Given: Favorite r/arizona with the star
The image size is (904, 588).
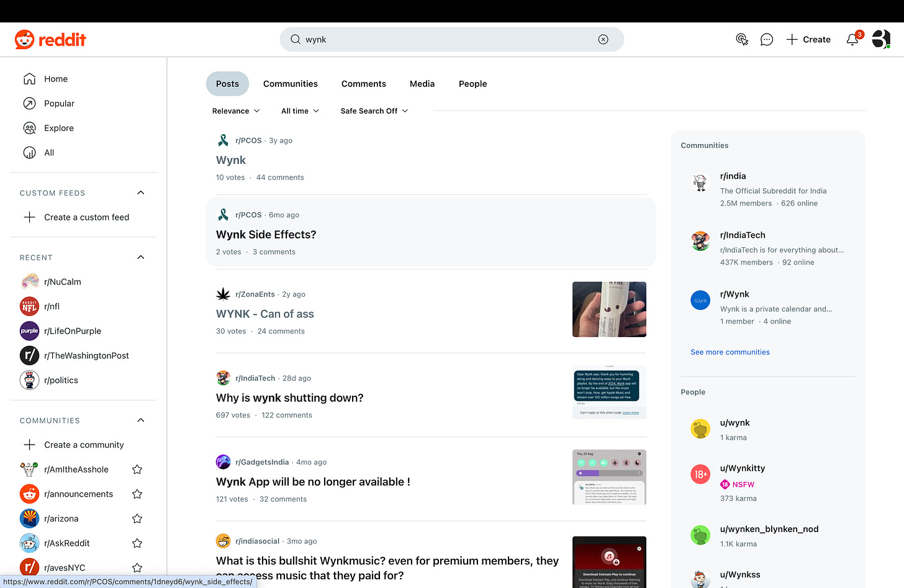Looking at the screenshot, I should click(137, 518).
